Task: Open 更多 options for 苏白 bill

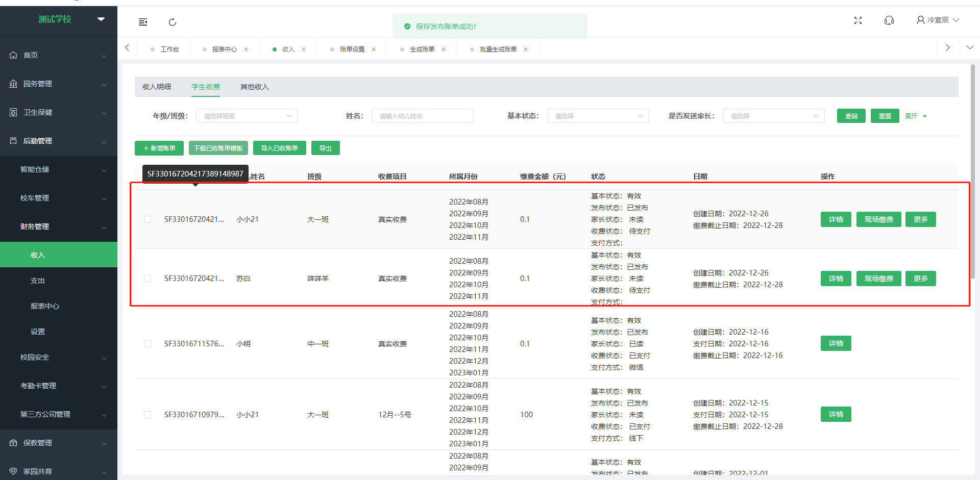Action: 921,279
